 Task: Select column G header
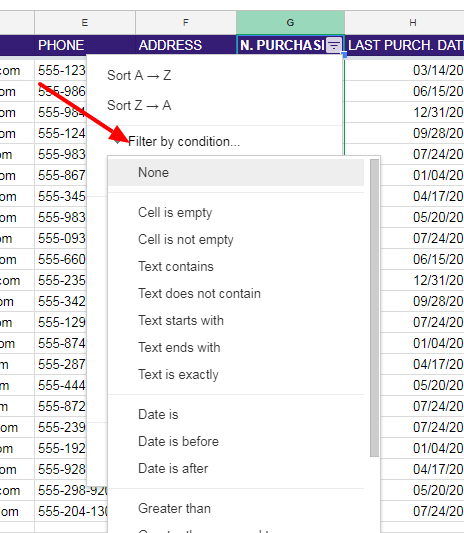pyautogui.click(x=290, y=23)
